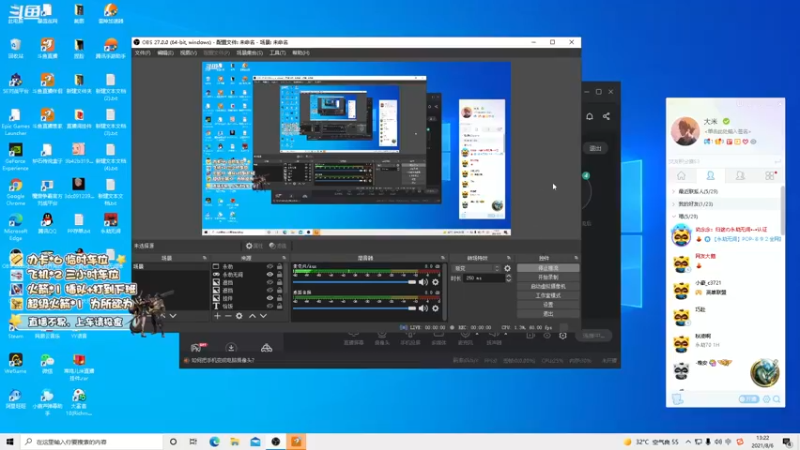Toggle visibility of the first 永劫 source
Viewport: 800px width, 450px height.
[270, 266]
